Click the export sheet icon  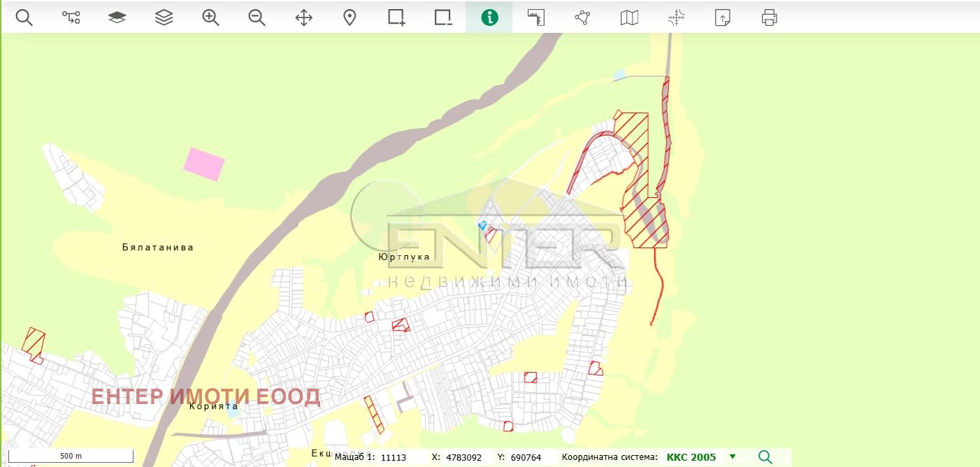723,17
